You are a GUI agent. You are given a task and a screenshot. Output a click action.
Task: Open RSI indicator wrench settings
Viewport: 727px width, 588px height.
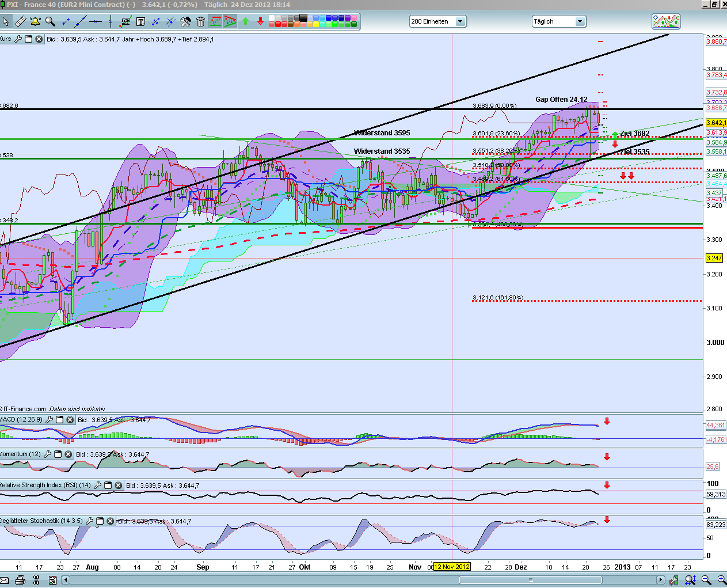[x=97, y=485]
